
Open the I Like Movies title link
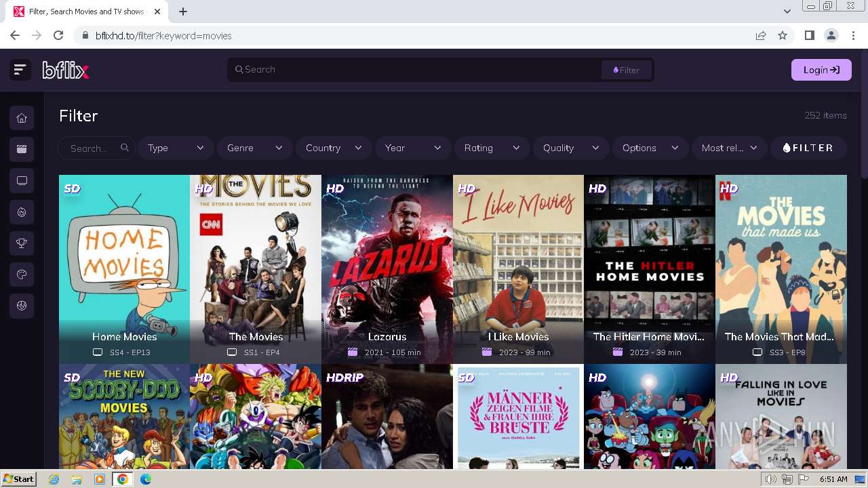pyautogui.click(x=519, y=337)
